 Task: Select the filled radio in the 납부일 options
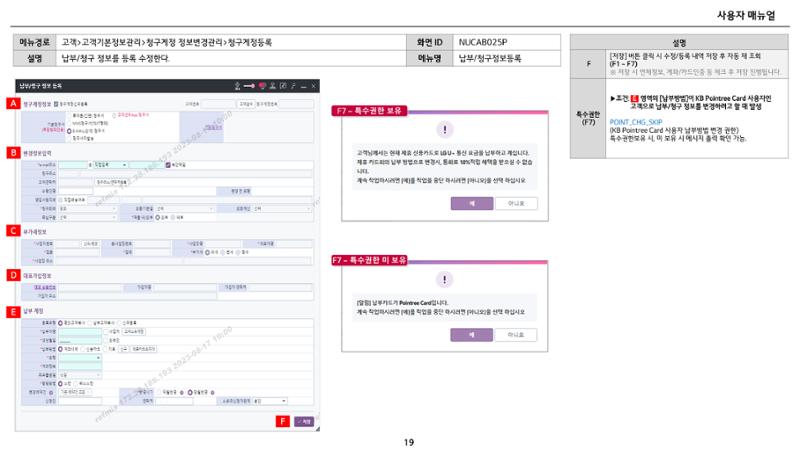coord(190,392)
